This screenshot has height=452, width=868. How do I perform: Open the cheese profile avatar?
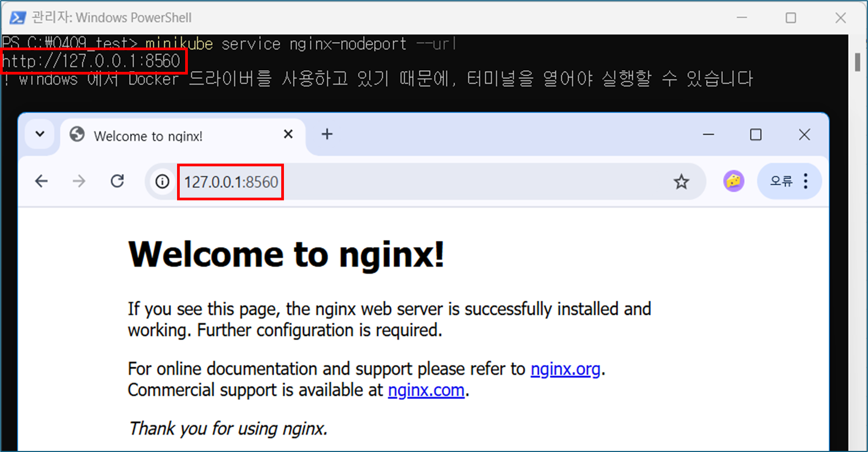[734, 181]
